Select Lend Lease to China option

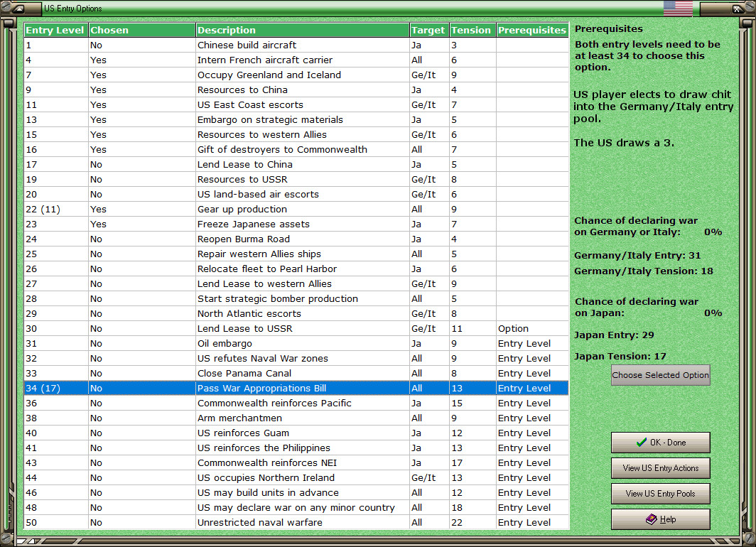(296, 164)
